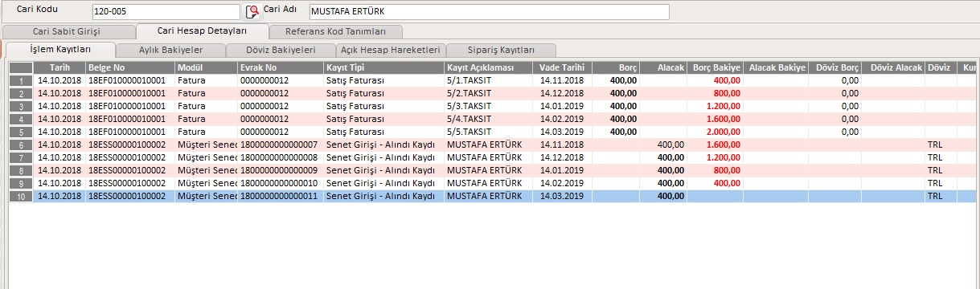Click the search icon beside Cari Kodu

point(252,11)
